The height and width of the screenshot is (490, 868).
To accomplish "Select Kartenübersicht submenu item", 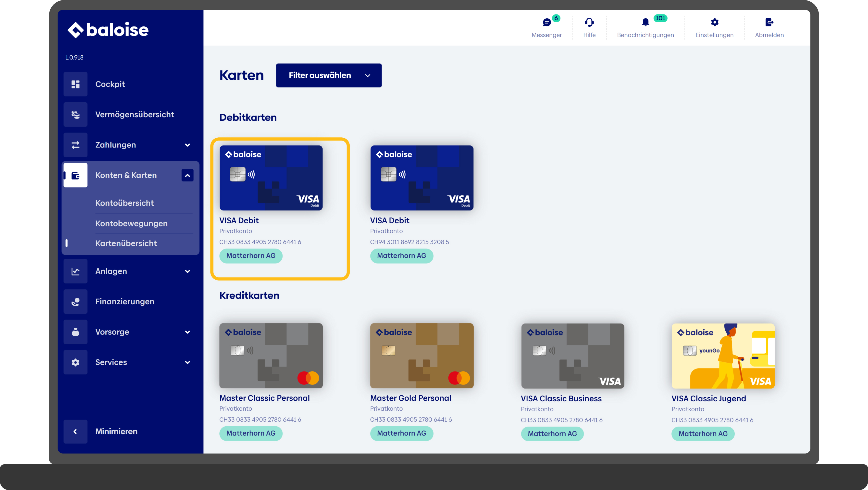I will click(x=126, y=243).
